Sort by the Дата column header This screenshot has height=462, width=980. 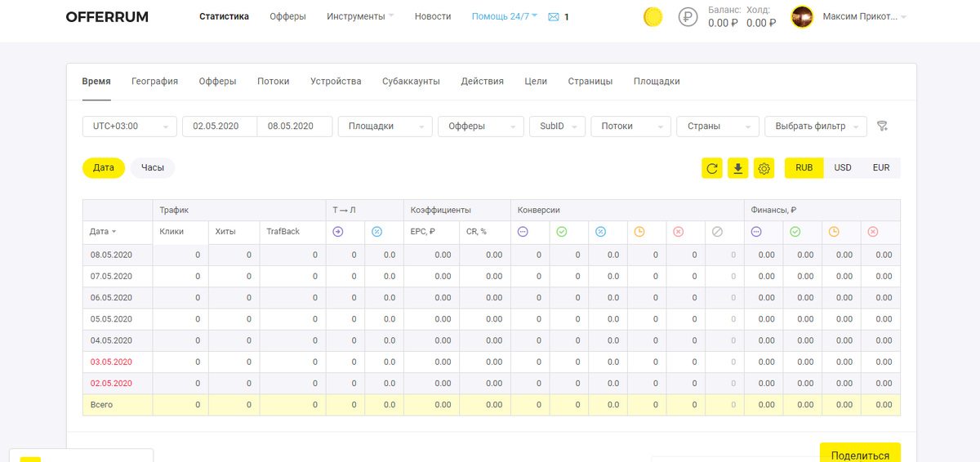(103, 232)
